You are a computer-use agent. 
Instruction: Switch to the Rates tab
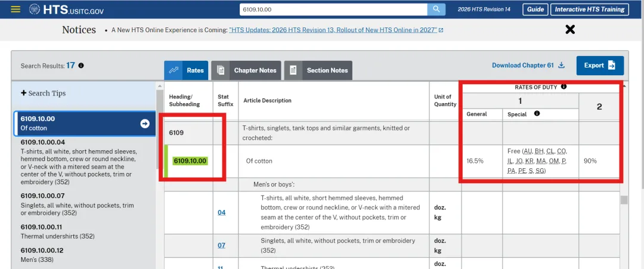tap(186, 70)
